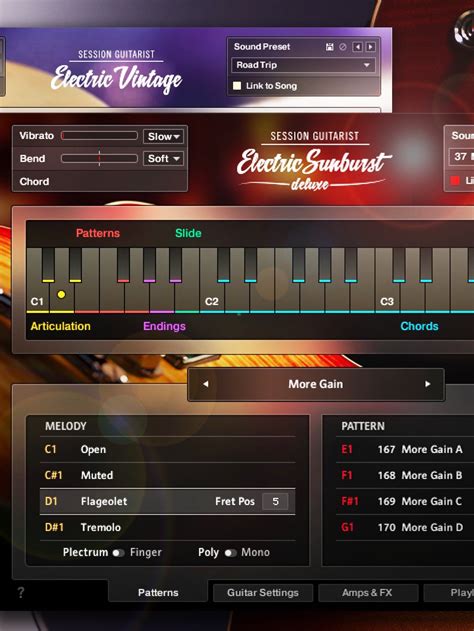Select pattern F#1 169 More Gain C

tap(405, 501)
